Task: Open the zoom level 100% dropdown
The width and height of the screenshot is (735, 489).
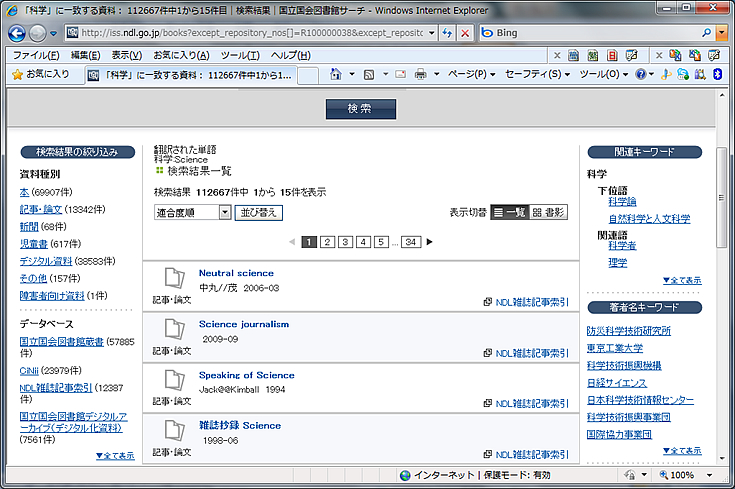Action: (x=709, y=475)
